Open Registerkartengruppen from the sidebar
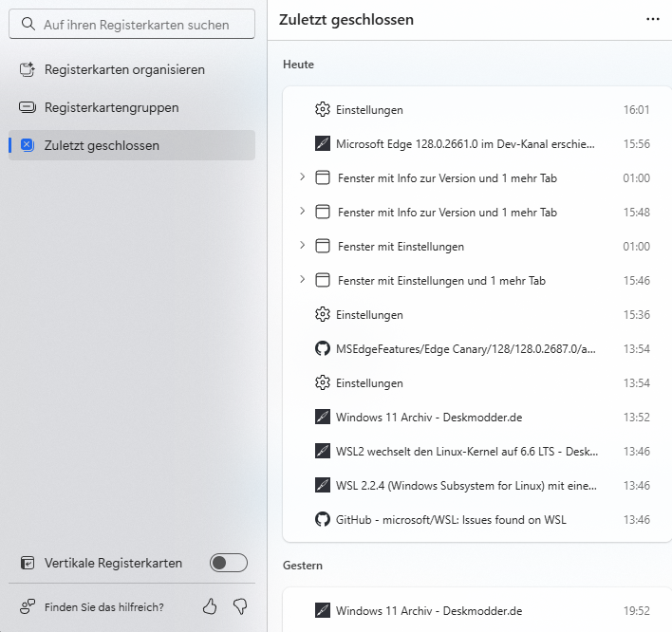672x632 pixels. click(111, 107)
